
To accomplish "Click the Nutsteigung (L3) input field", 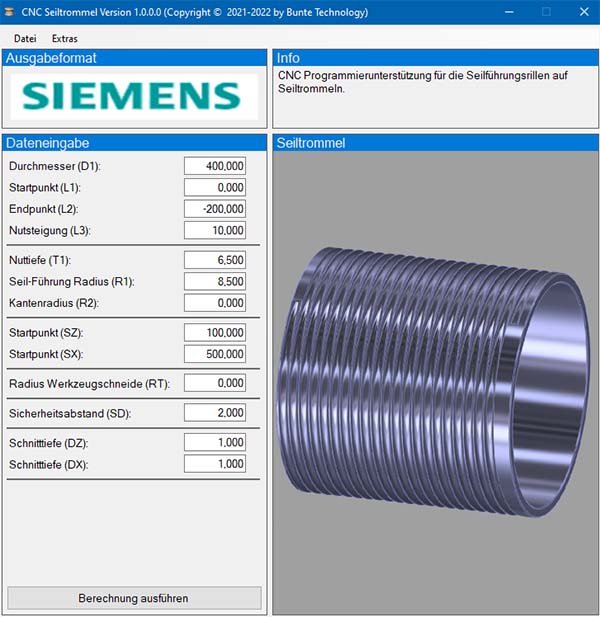I will pos(215,230).
